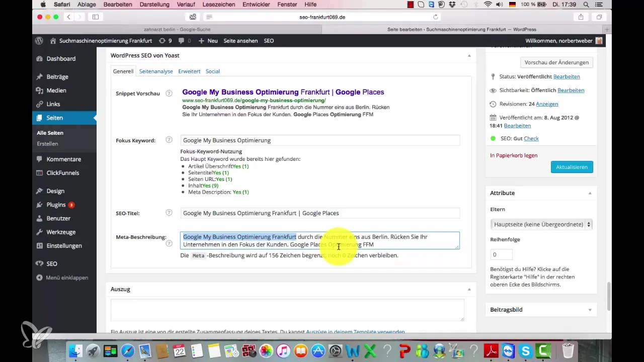The width and height of the screenshot is (644, 362).
Task: Click help icon next to Fokus Keyword
Action: 169,140
